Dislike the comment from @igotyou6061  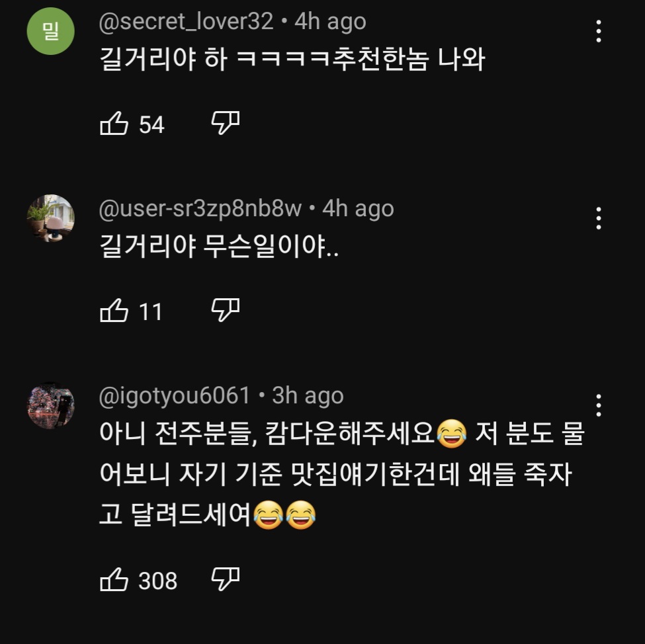click(226, 579)
